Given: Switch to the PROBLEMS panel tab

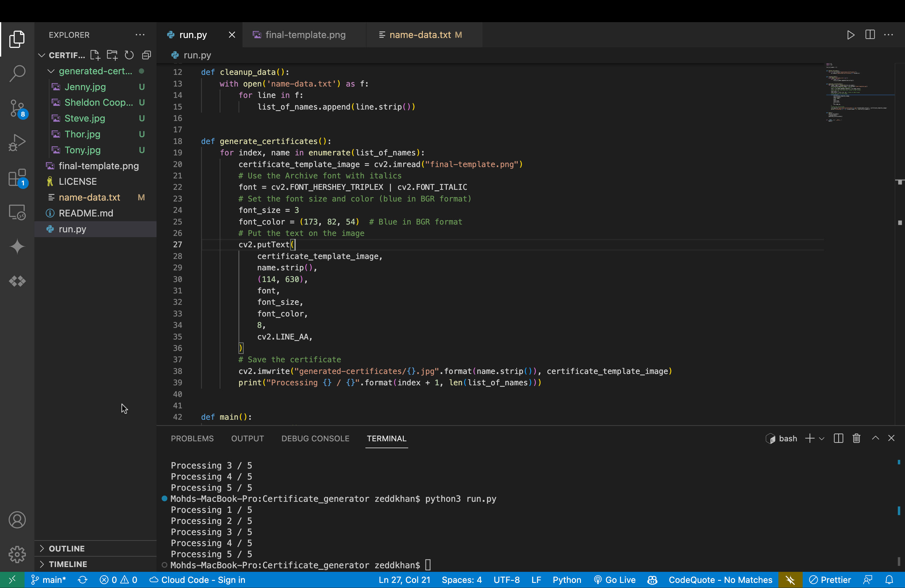Looking at the screenshot, I should 192,439.
